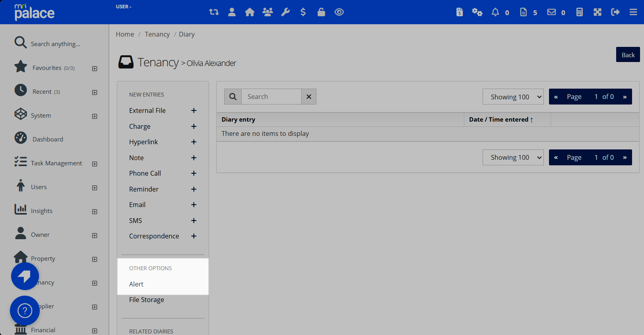
Task: Click the single person icon in header
Action: click(232, 12)
